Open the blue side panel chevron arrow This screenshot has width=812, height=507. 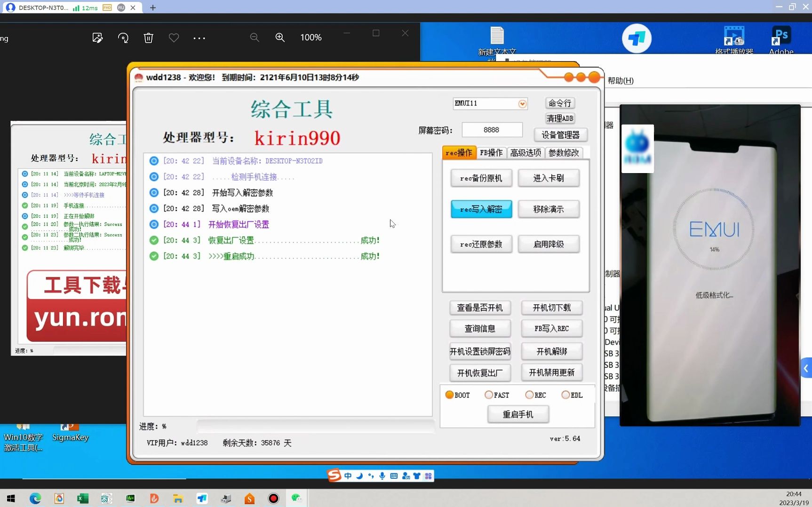click(x=806, y=368)
